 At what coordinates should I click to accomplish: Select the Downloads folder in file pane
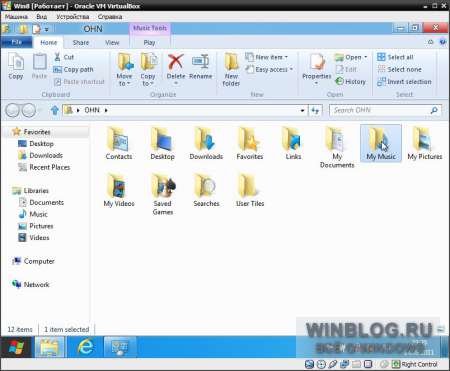pyautogui.click(x=206, y=143)
